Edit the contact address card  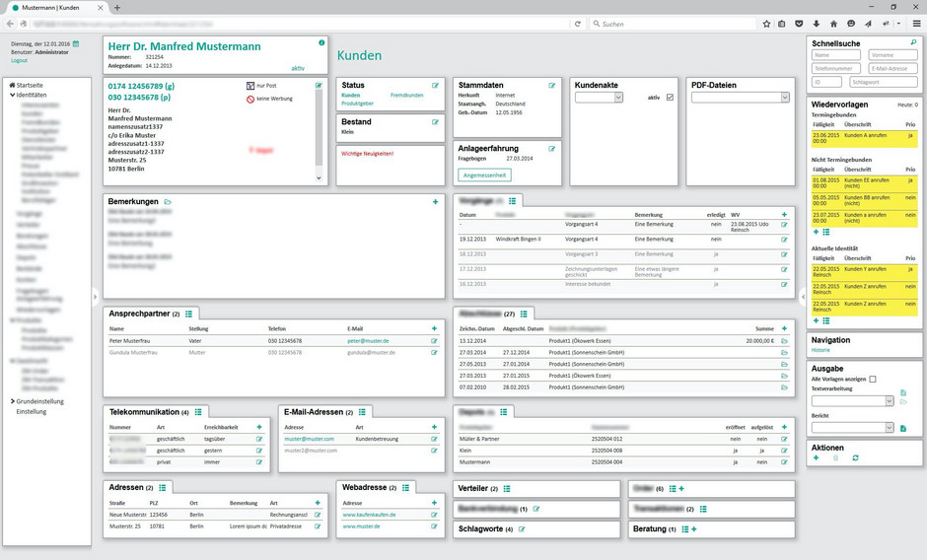click(319, 86)
